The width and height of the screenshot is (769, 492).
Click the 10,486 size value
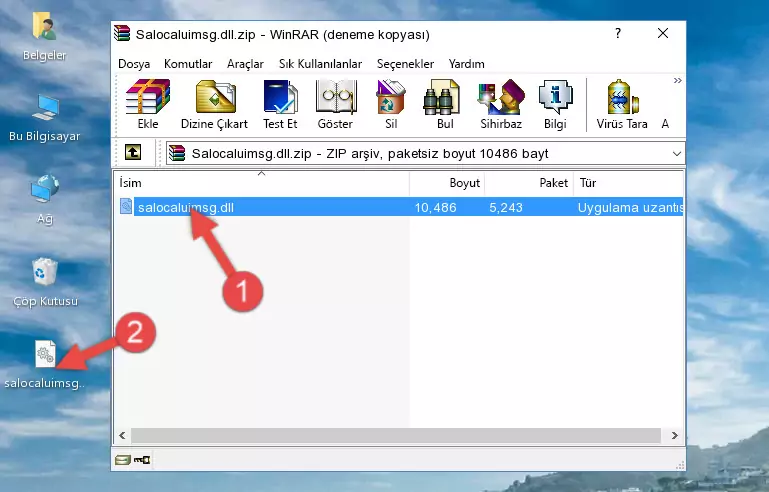[436, 207]
